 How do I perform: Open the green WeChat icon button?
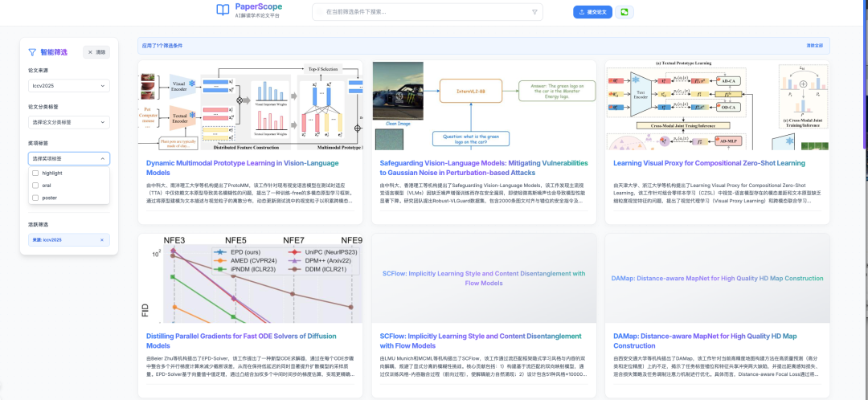[x=624, y=12]
